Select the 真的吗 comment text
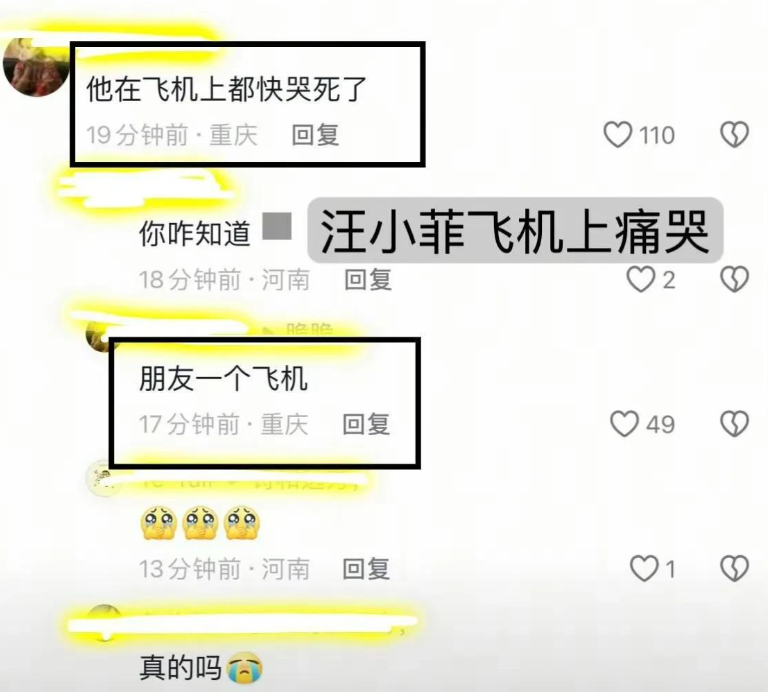This screenshot has width=768, height=692. click(x=180, y=668)
